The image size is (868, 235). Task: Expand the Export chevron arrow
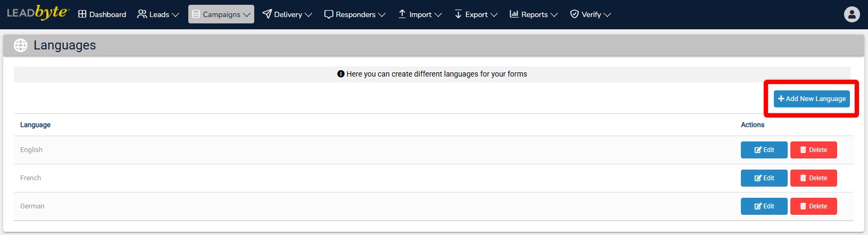coord(494,15)
